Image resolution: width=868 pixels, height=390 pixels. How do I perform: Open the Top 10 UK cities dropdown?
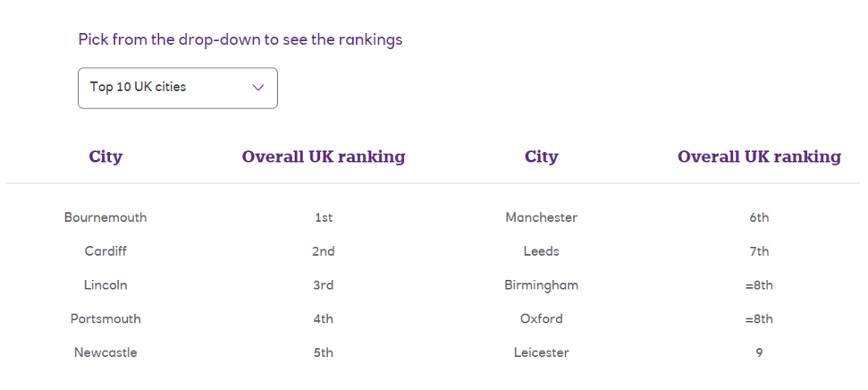coord(178,88)
